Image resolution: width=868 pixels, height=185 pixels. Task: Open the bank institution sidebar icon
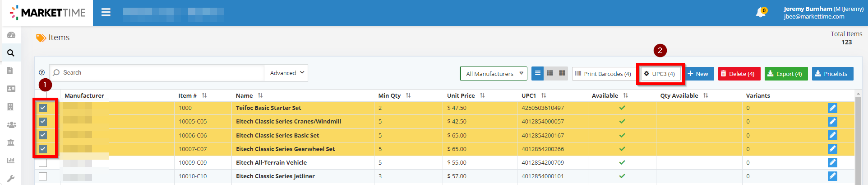click(x=11, y=142)
